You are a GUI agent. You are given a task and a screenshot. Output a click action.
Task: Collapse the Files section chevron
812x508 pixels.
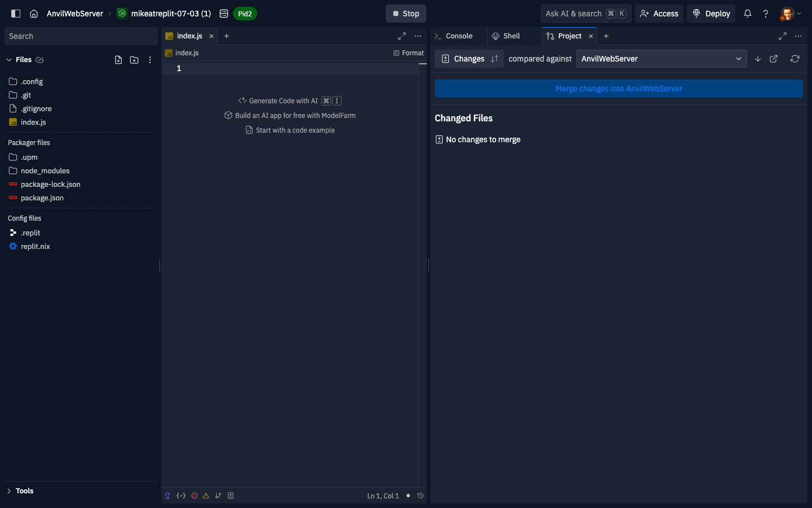[x=9, y=60]
